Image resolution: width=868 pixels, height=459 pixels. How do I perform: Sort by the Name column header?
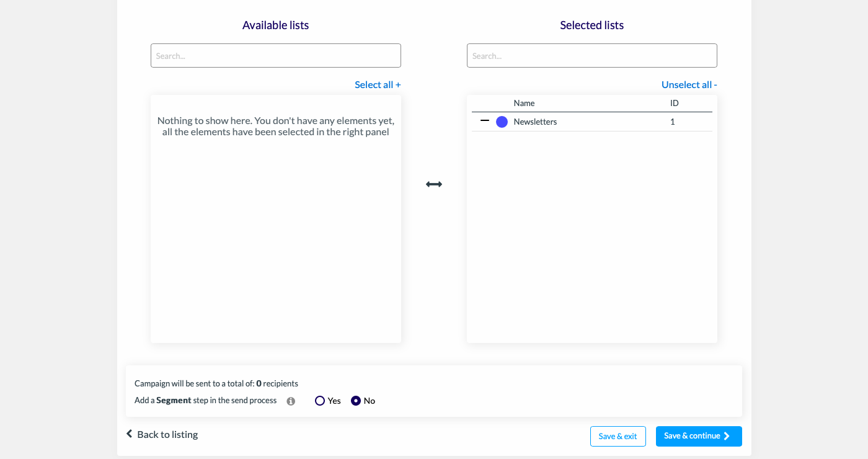click(x=524, y=103)
